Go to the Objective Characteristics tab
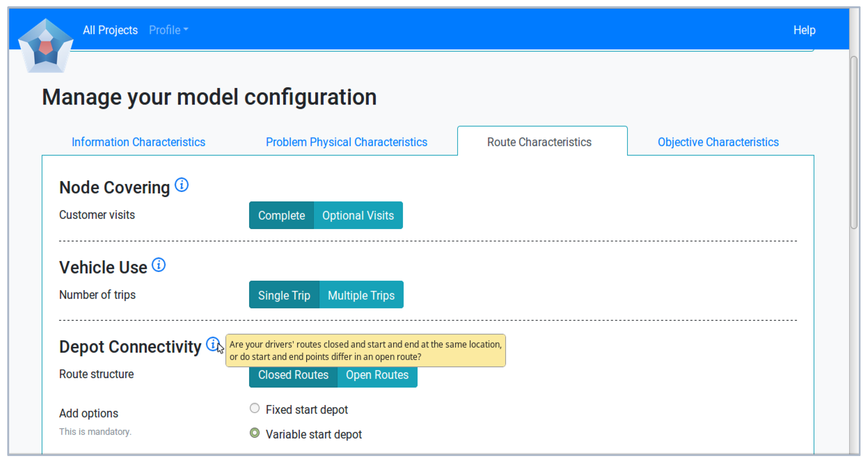This screenshot has height=463, width=868. [718, 142]
